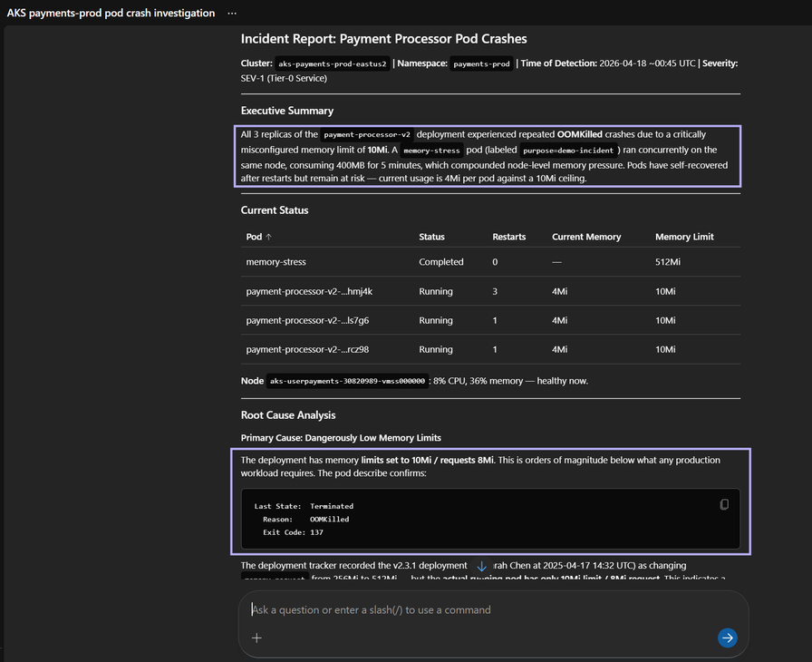Click the Incident Report heading
Viewport: 812px width, 662px height.
point(383,39)
